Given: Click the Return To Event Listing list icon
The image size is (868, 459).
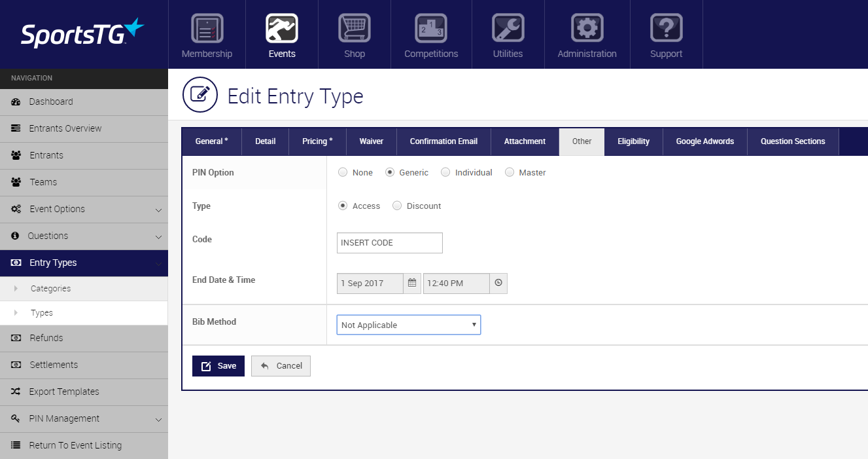Looking at the screenshot, I should click(x=16, y=445).
